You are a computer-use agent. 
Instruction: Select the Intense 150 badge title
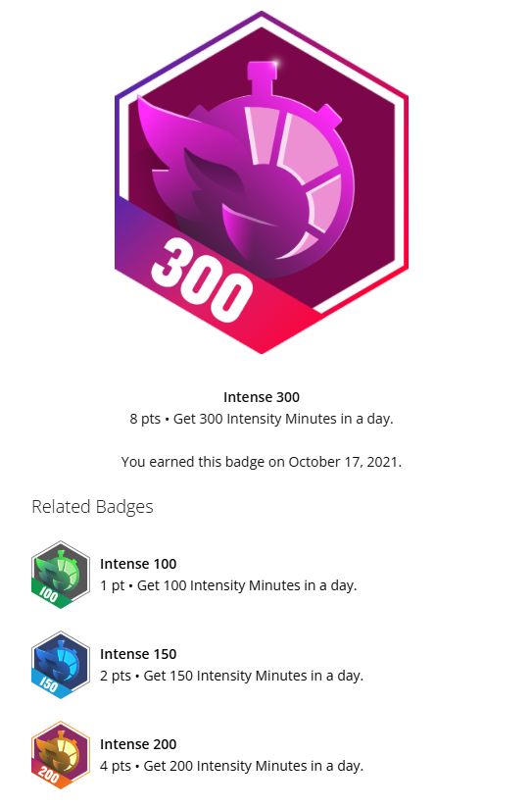tap(138, 654)
